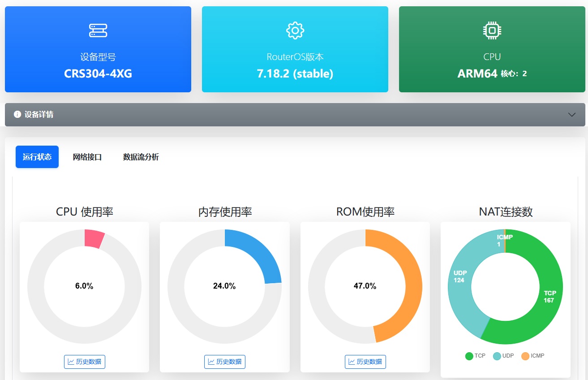
Task: Toggle UDP legend item in NAT chart
Action: pyautogui.click(x=503, y=356)
